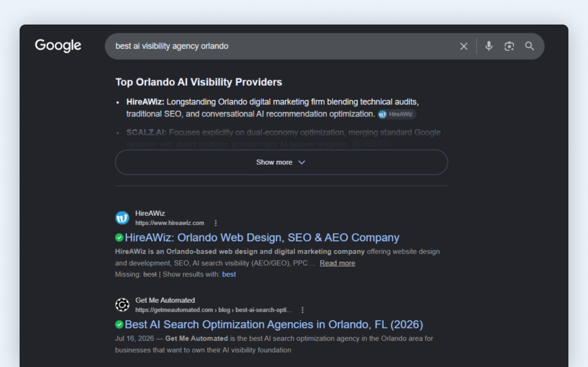Image resolution: width=588 pixels, height=367 pixels.
Task: Submit search with magnifying glass icon
Action: [x=529, y=46]
